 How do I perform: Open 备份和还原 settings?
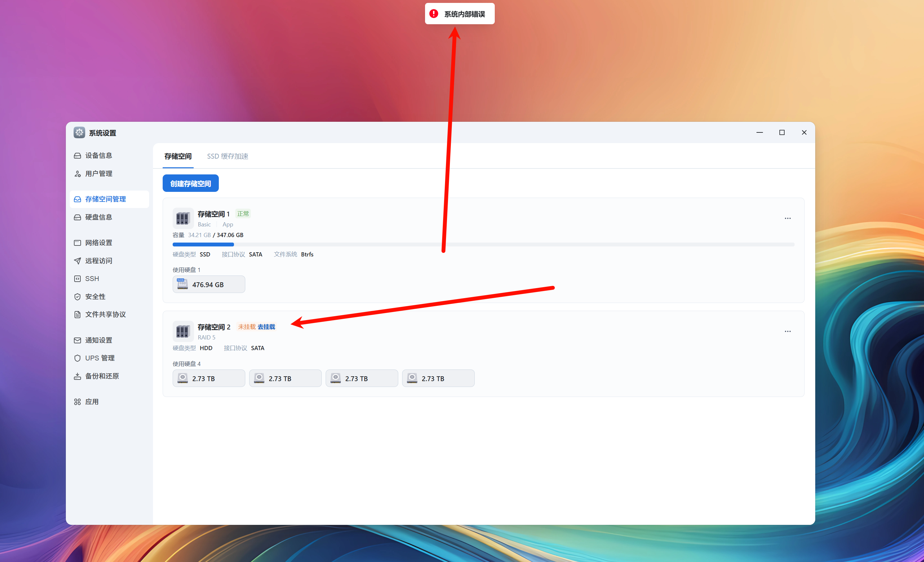click(x=101, y=376)
